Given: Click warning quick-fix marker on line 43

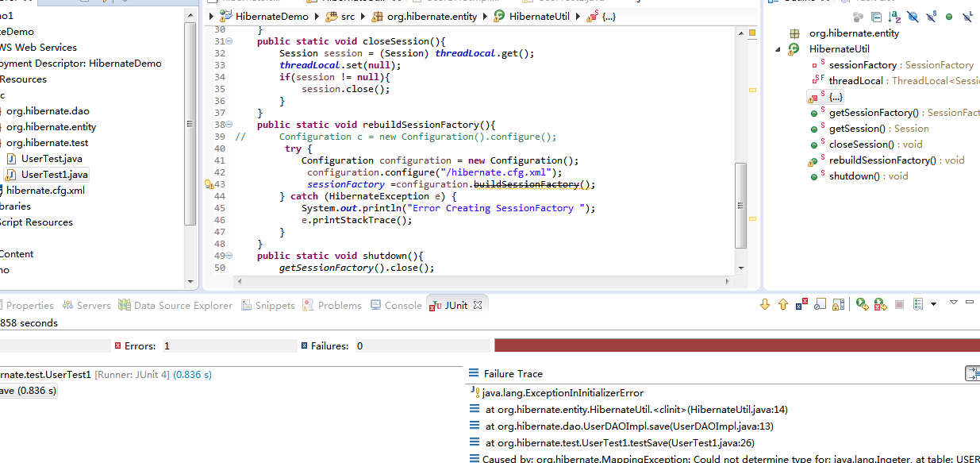Looking at the screenshot, I should (209, 184).
